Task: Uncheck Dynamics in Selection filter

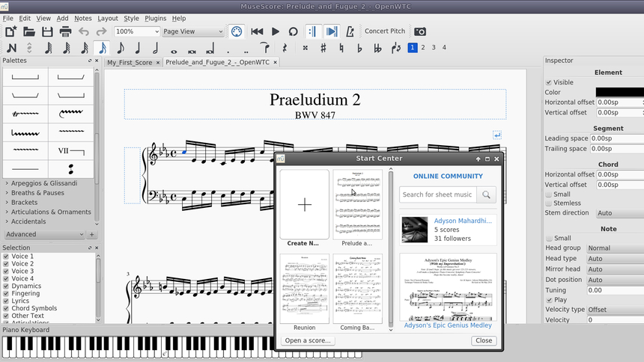Action: click(x=6, y=286)
